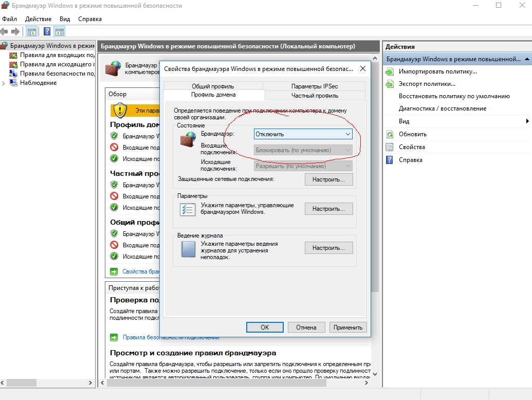
Task: Click the checklist icon in Параметры section
Action: (187, 209)
